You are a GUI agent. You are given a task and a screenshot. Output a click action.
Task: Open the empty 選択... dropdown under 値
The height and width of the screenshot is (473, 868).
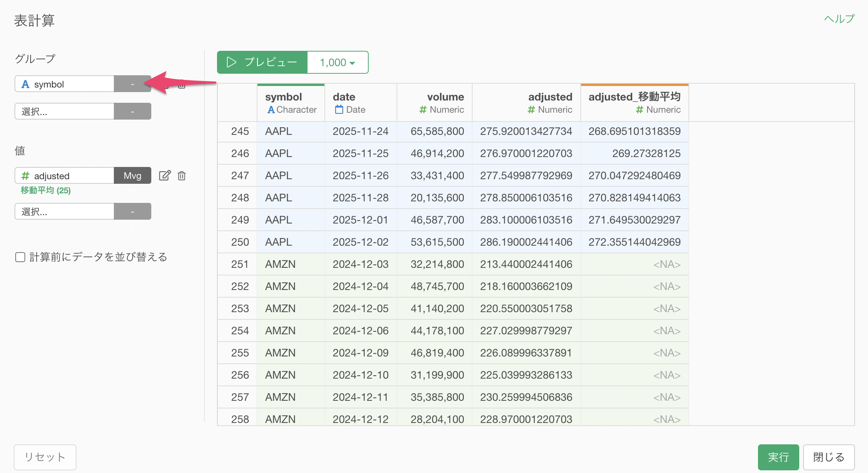coord(64,212)
